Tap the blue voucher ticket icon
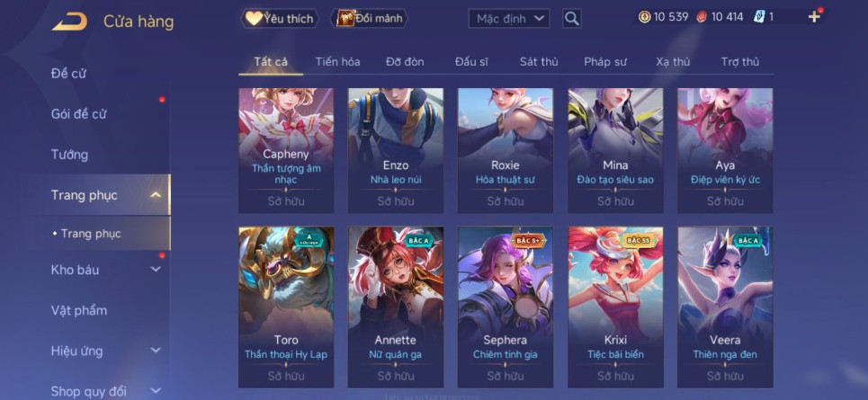 coord(759,17)
